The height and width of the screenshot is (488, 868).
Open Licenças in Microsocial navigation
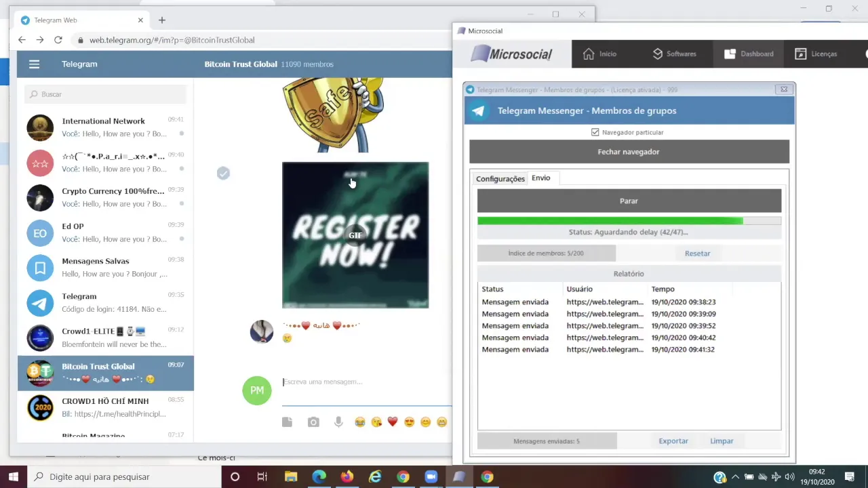pos(816,54)
